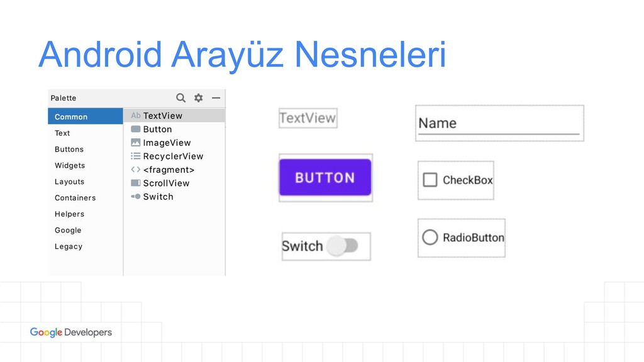Click the RecyclerView list icon
Viewport: 644px width, 362px height.
[136, 156]
